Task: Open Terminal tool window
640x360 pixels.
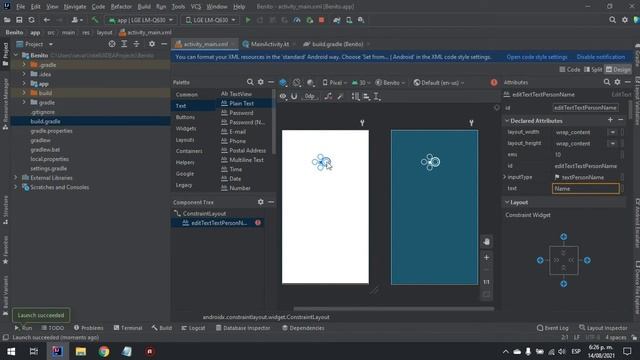Action: pos(128,328)
